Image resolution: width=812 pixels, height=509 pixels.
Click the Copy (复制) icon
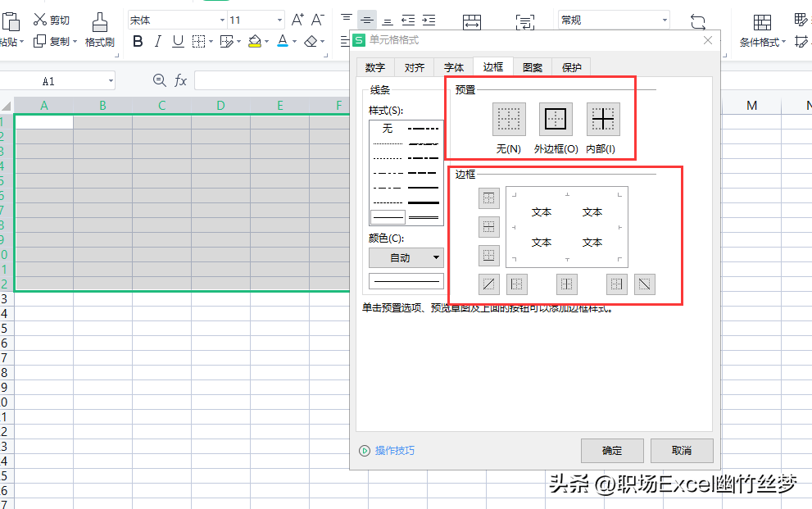(x=40, y=42)
